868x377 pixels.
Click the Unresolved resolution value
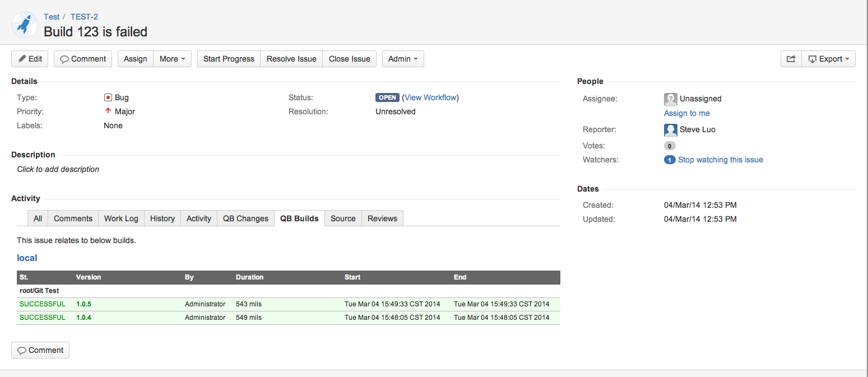point(396,111)
